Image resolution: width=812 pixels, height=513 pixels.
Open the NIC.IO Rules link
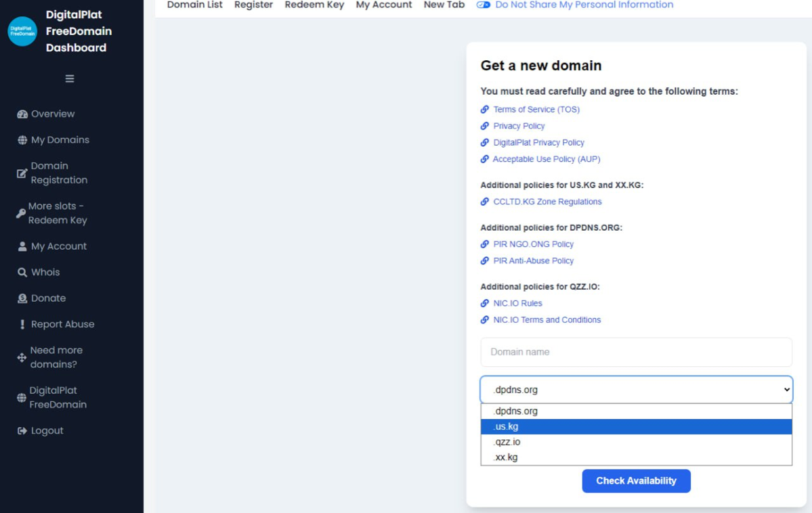[517, 303]
